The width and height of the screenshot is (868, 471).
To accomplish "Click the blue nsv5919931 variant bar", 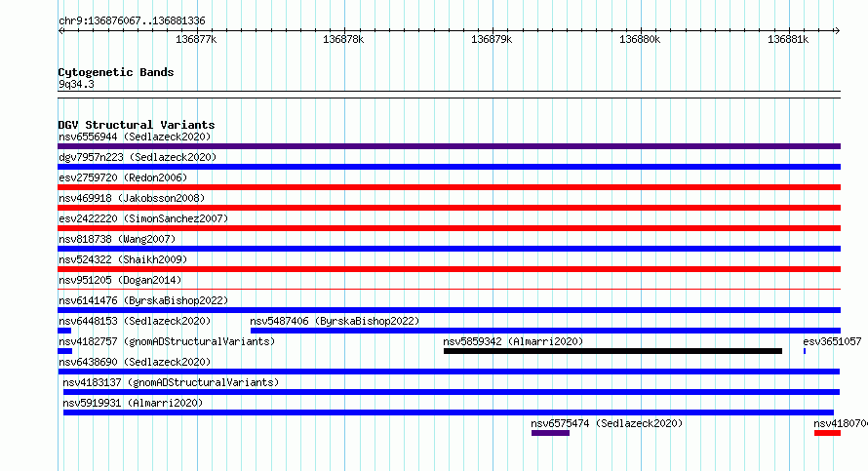I will [x=449, y=412].
